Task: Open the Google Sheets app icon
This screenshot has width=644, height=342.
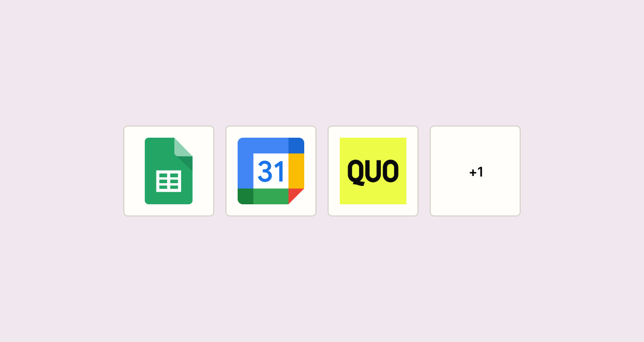Action: [x=169, y=171]
